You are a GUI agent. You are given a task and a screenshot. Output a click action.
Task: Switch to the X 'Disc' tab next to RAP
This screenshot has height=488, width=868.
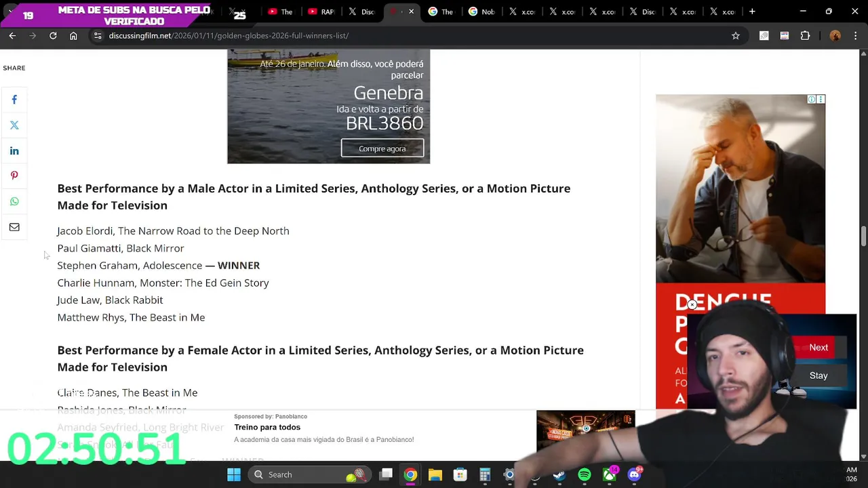pos(361,12)
